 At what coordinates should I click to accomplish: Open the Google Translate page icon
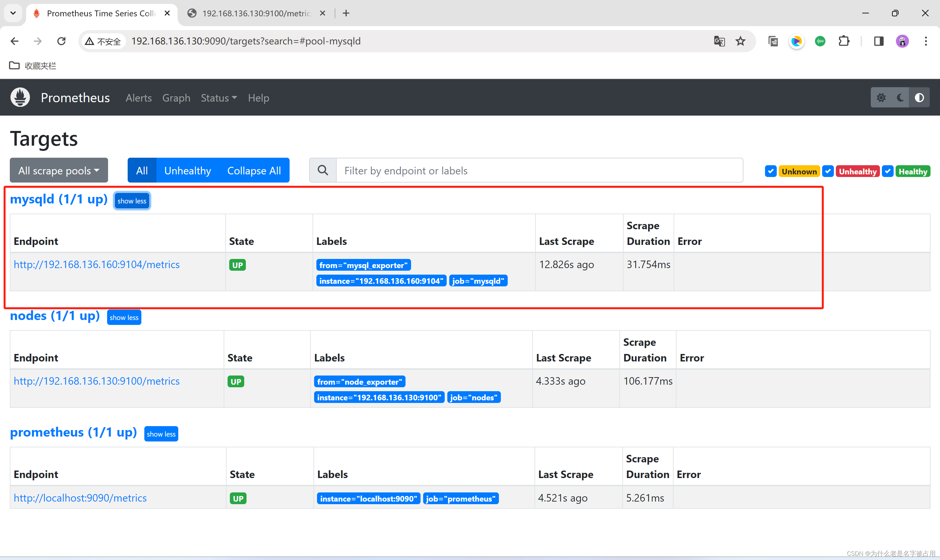(x=719, y=41)
